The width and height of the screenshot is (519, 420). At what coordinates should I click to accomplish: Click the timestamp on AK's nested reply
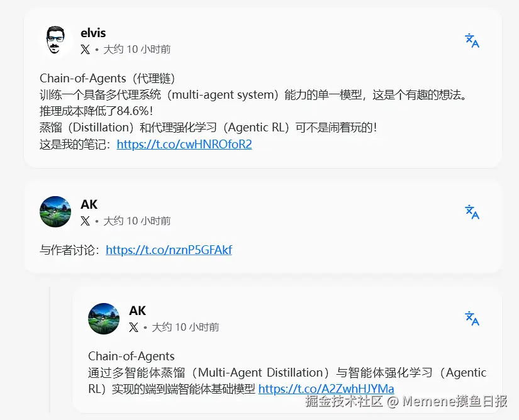(186, 328)
